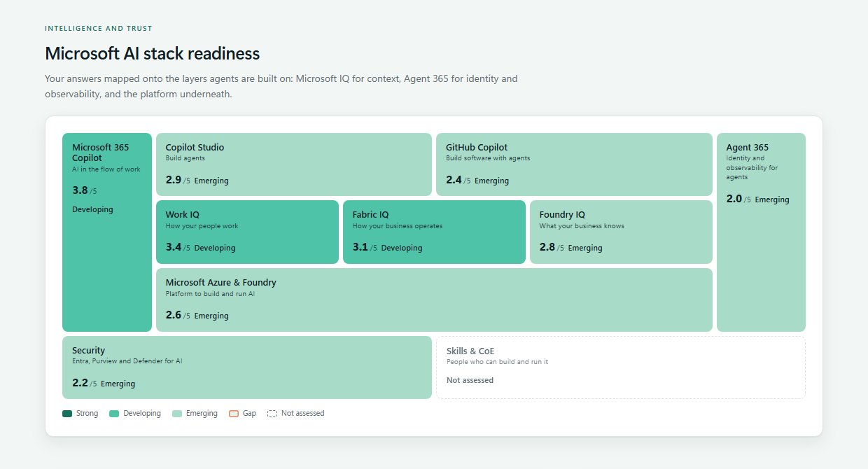Click the Developing legend color swatch
The image size is (868, 469).
114,414
